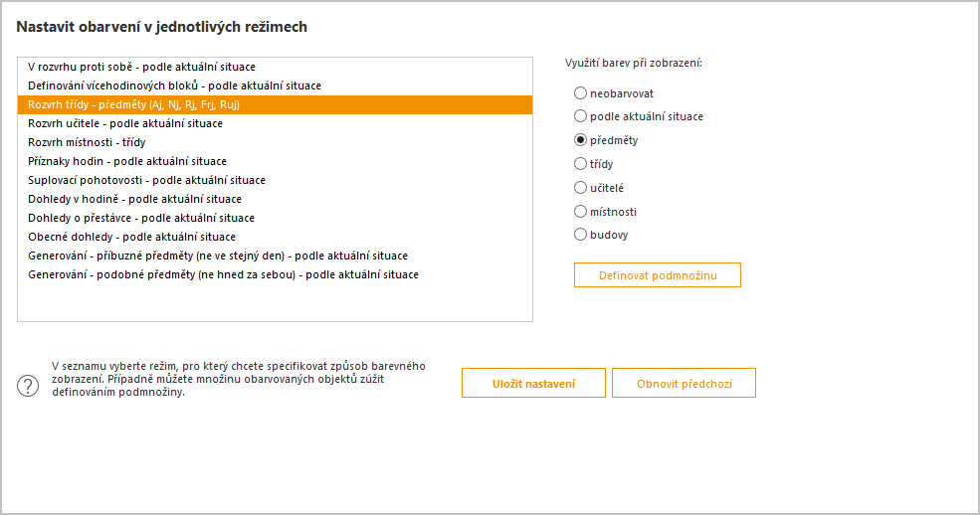Select Rozvrh místnosti - třídy item
980x515 pixels.
(275, 142)
